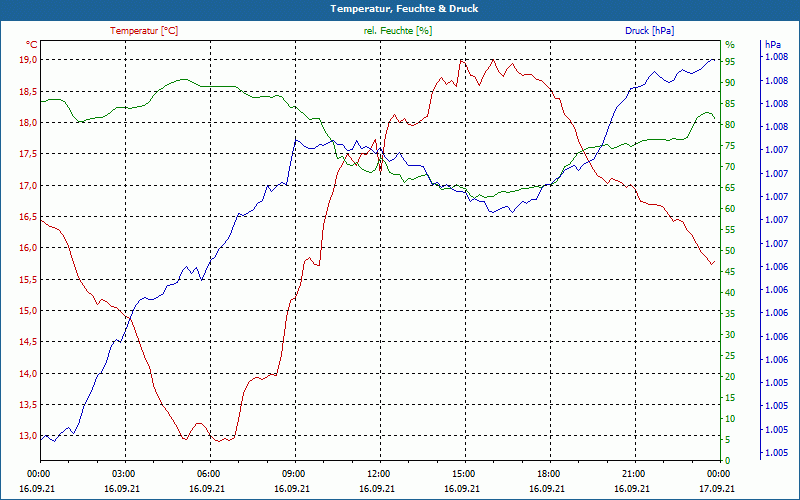Viewport: 800px width, 500px height.
Task: Click the 17,5 temperature axis value
Action: tap(29, 154)
